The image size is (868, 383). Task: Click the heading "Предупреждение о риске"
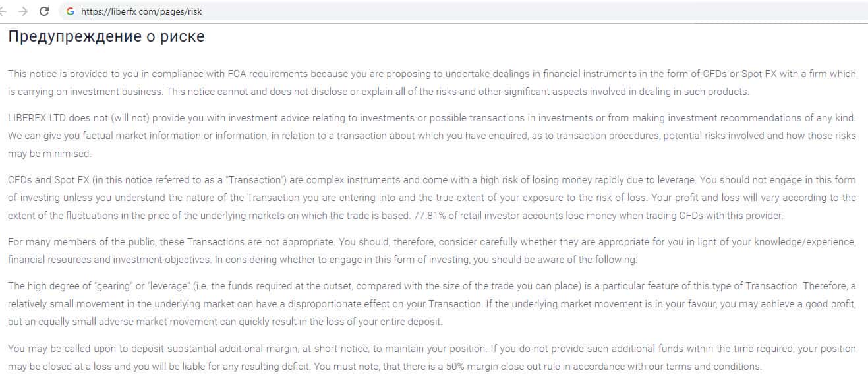coord(106,36)
